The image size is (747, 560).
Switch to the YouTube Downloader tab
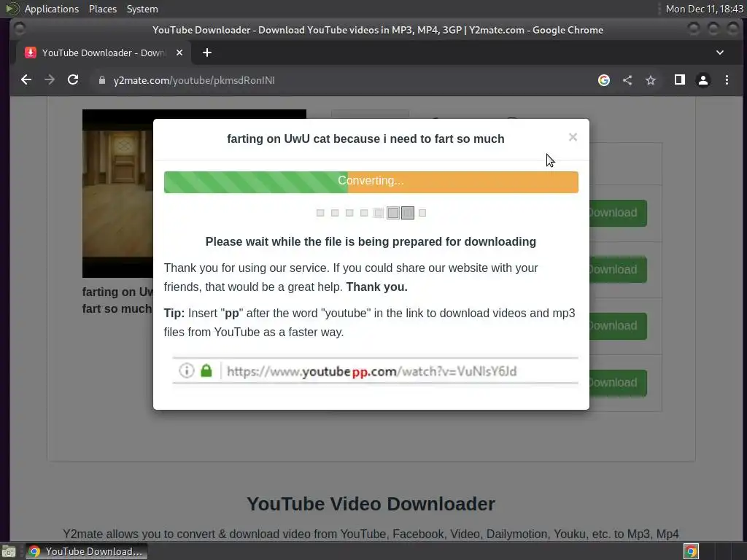(x=104, y=52)
